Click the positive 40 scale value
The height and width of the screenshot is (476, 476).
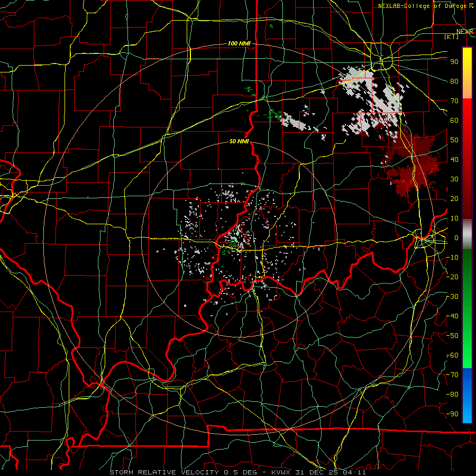click(454, 160)
